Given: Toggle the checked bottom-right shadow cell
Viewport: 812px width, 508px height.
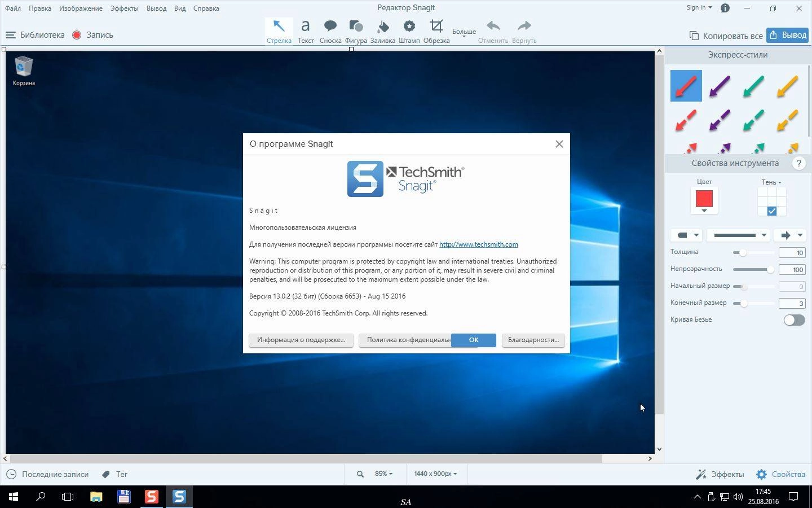Looking at the screenshot, I should [x=772, y=211].
